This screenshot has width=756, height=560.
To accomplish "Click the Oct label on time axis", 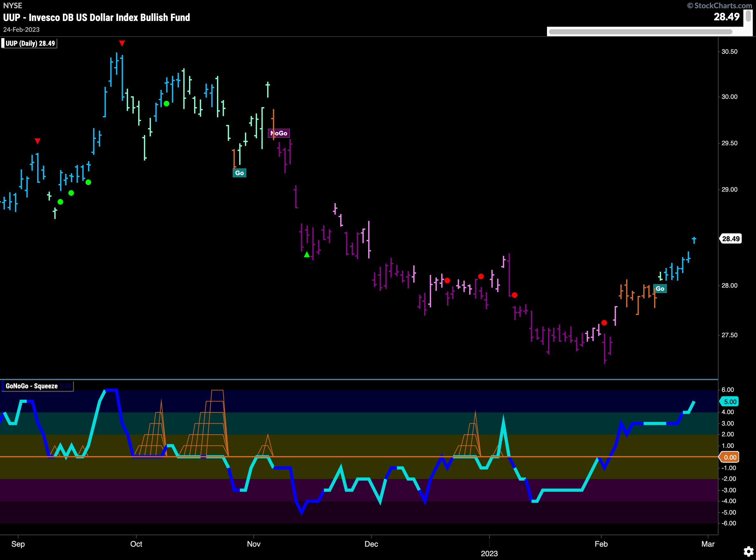I will [136, 544].
